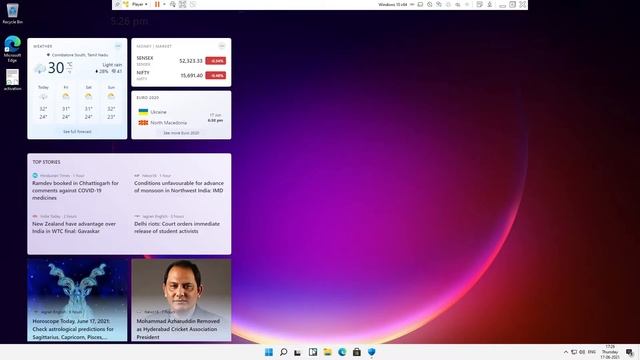Image resolution: width=640 pixels, height=360 pixels.
Task: Open the Money Market widget options menu
Action: [x=222, y=46]
